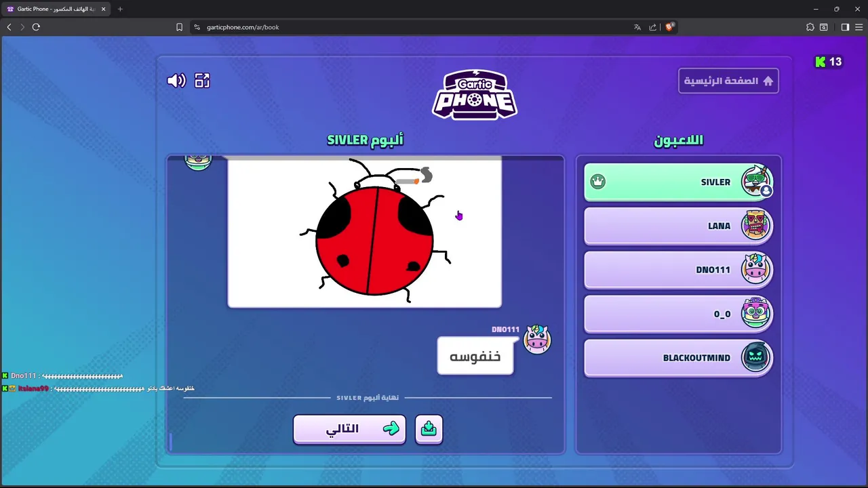
Task: Click the avatar above the drawing
Action: click(x=198, y=162)
